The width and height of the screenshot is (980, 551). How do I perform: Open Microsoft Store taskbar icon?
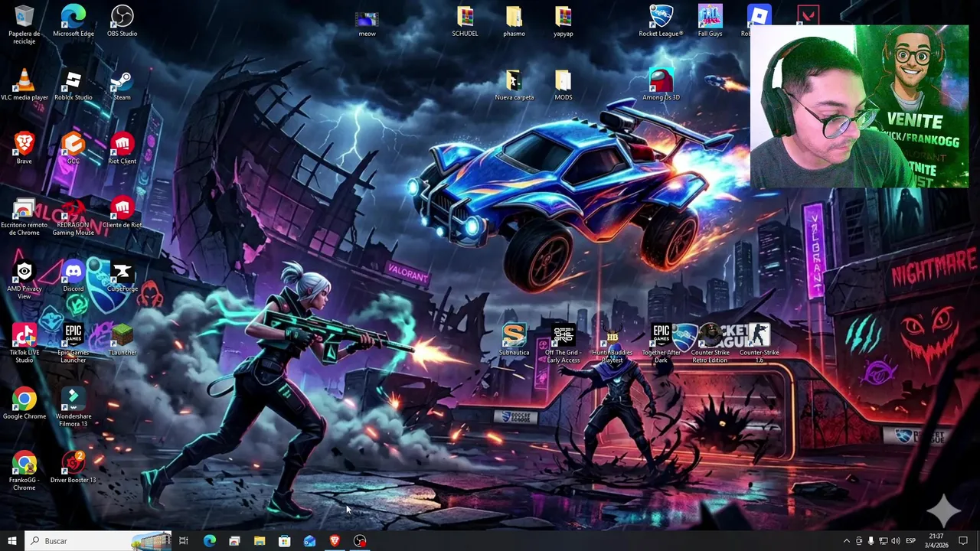(x=284, y=541)
